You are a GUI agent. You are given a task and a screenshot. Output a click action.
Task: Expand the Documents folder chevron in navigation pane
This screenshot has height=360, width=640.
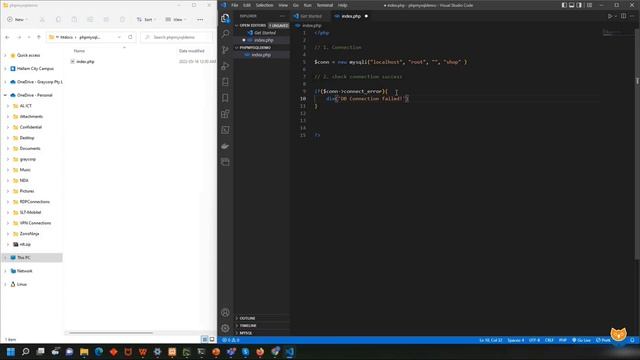tap(8, 149)
